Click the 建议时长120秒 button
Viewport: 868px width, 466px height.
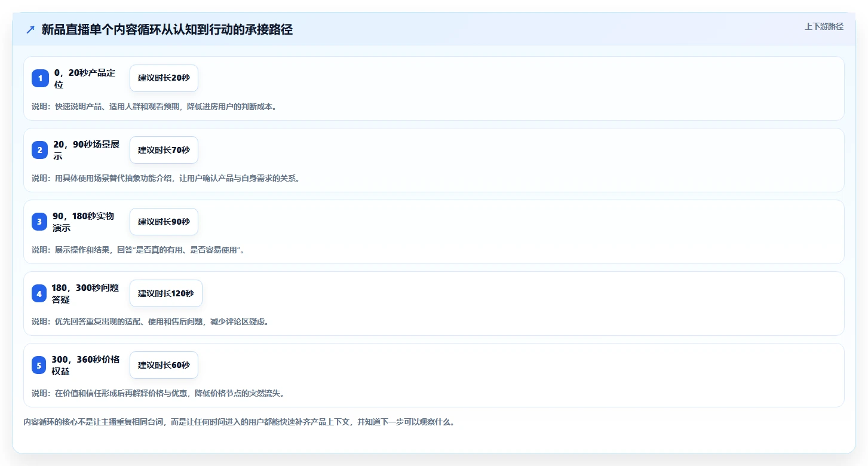(x=166, y=293)
